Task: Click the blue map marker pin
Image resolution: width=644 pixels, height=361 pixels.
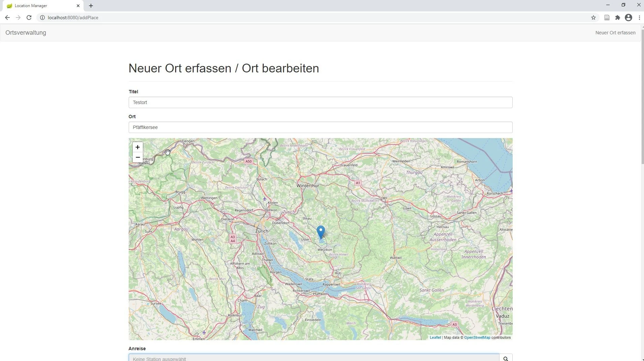Action: (321, 232)
